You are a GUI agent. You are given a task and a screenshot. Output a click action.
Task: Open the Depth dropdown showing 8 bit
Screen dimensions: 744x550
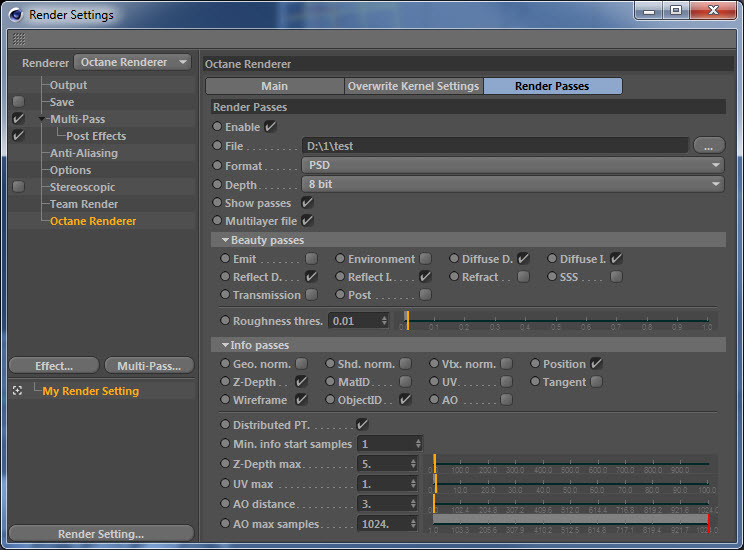click(x=512, y=184)
